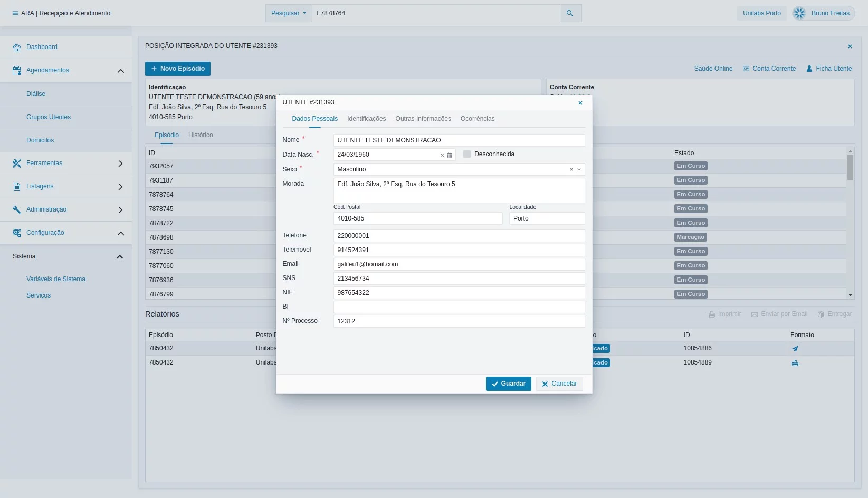
Task: Click the Bruno Freitas avatar icon
Action: pos(800,13)
